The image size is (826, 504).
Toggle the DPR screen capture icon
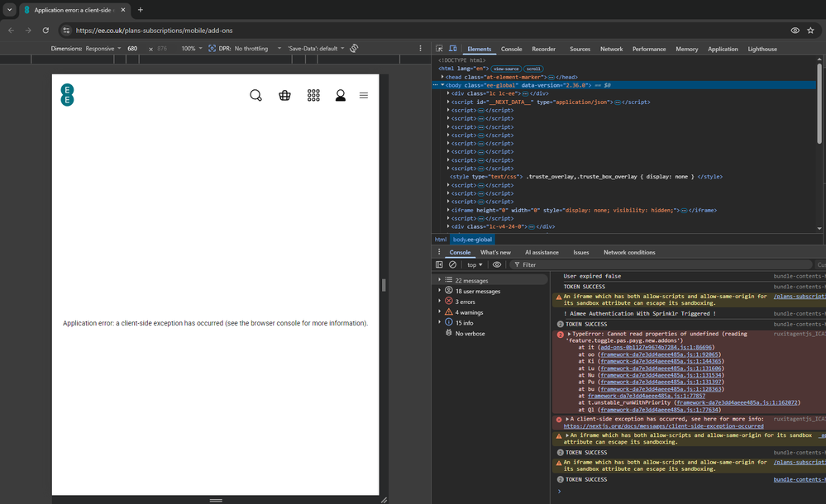(x=212, y=48)
